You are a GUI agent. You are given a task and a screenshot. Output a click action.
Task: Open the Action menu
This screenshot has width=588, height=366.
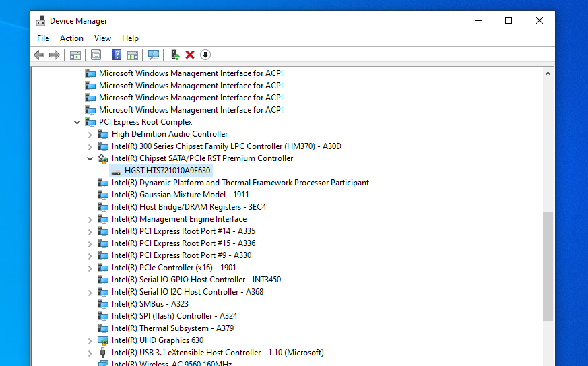point(71,38)
